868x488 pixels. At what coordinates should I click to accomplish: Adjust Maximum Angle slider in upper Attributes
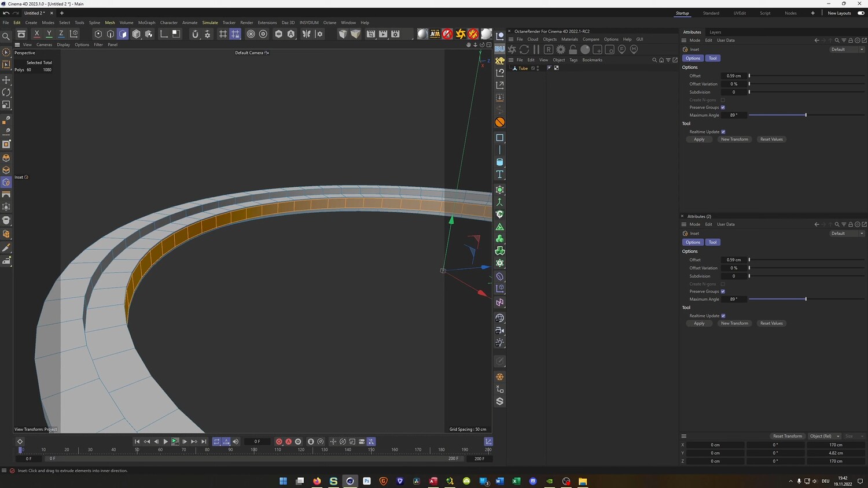coord(806,115)
